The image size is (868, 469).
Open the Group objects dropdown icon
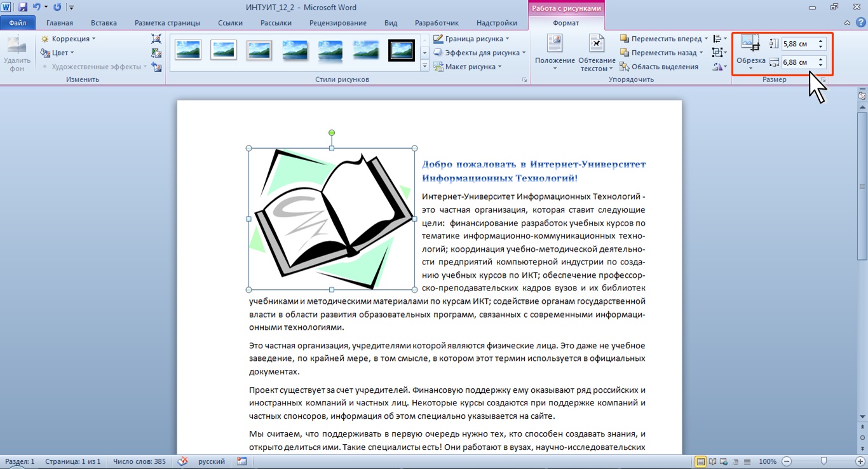tap(720, 53)
